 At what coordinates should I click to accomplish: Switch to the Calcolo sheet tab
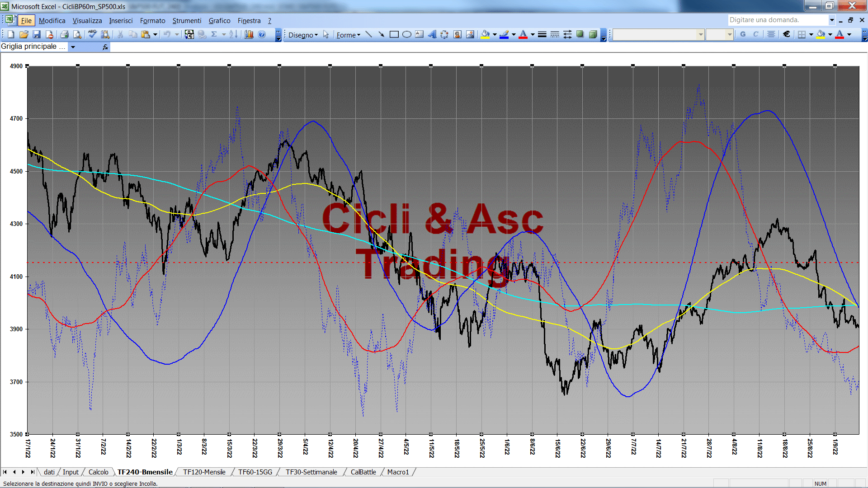click(x=99, y=472)
